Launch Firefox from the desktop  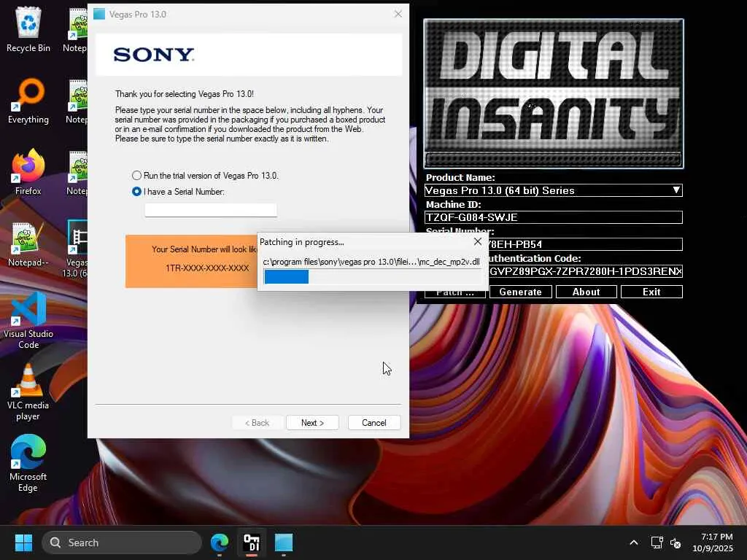pyautogui.click(x=28, y=172)
